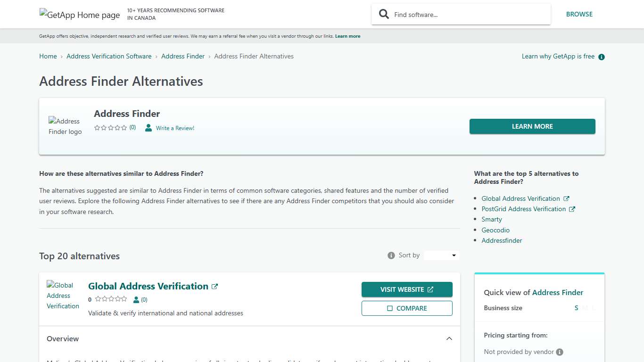The image size is (644, 362).
Task: Open the BROWSE menu
Action: coord(579,14)
